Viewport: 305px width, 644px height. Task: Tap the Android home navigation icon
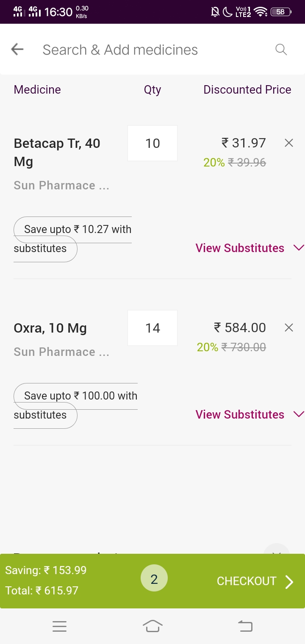152,626
